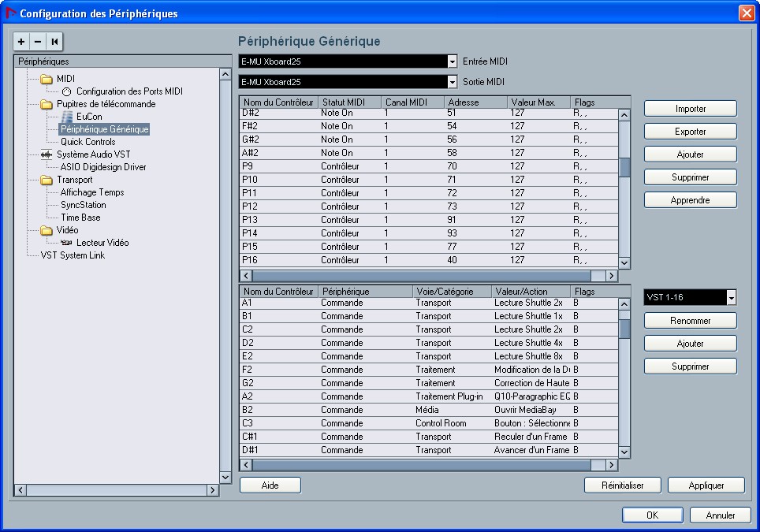Select the MIDI port configuration icon
The image size is (760, 532).
tap(66, 91)
